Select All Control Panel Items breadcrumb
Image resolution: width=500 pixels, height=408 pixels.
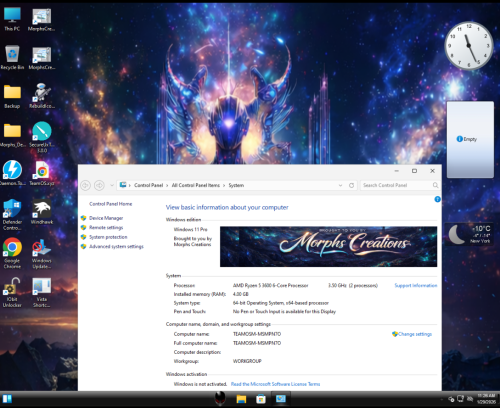click(x=196, y=185)
